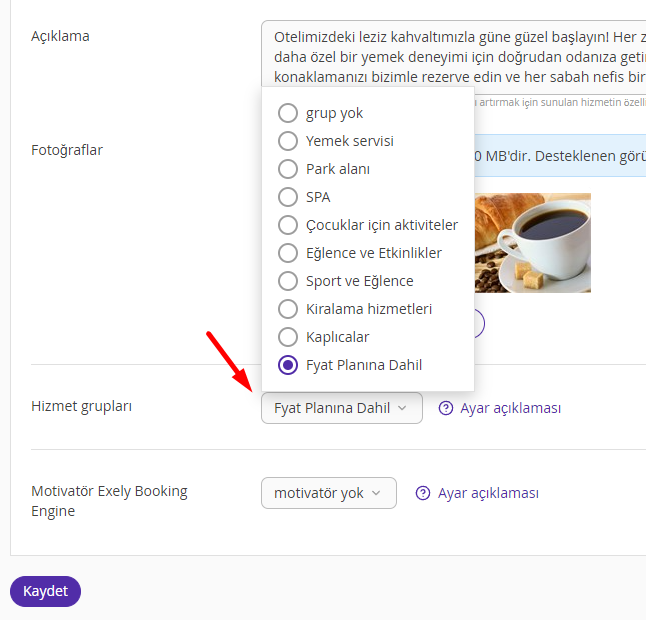Open the motivatör yok dropdown
The image size is (646, 620).
(x=329, y=493)
